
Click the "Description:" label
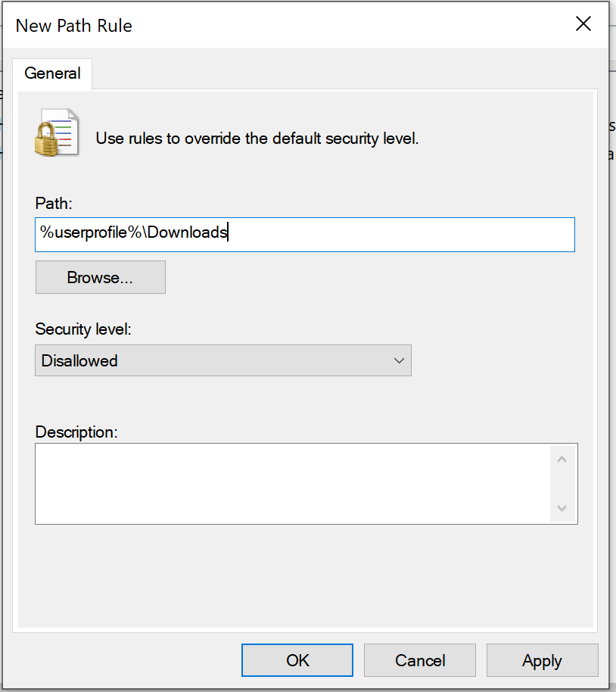pyautogui.click(x=76, y=432)
